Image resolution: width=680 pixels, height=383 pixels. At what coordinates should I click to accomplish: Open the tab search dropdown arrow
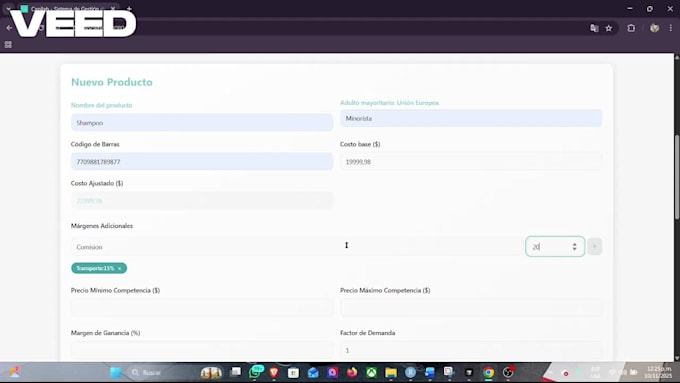8,8
